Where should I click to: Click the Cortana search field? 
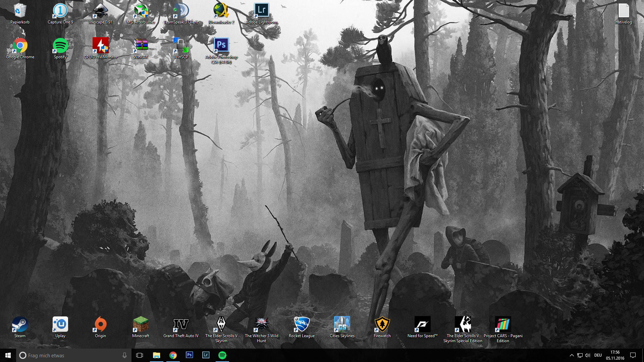[74, 355]
